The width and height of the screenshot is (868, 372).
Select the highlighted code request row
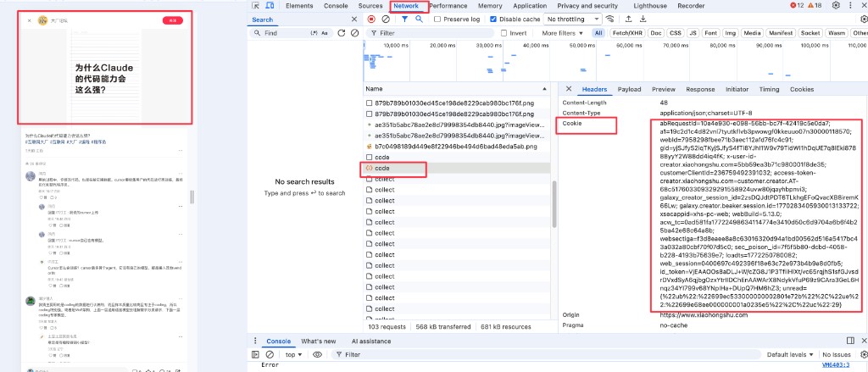point(457,169)
